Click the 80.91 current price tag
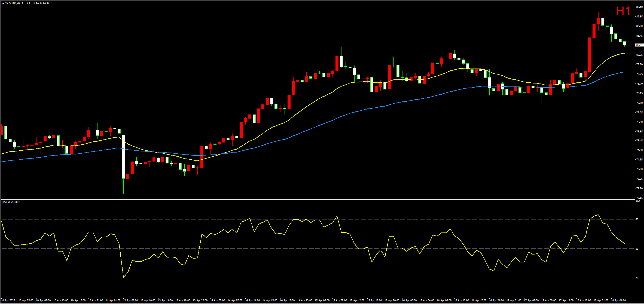This screenshot has height=304, width=644. [639, 45]
